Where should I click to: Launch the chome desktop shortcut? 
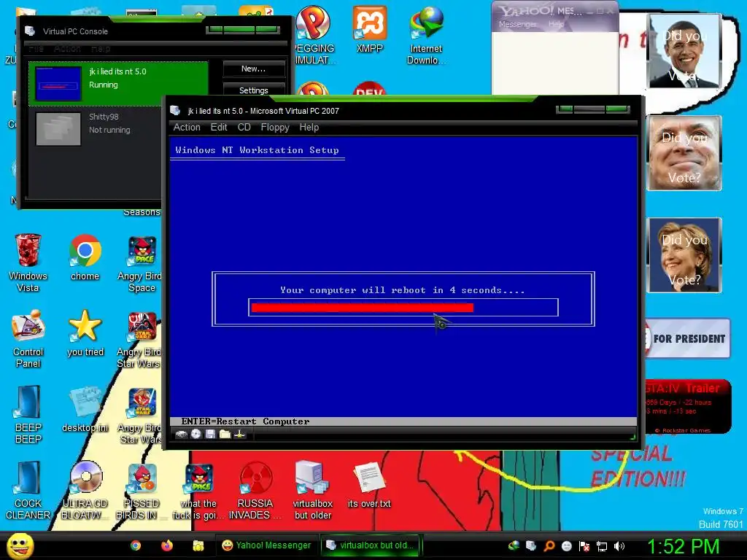[85, 257]
